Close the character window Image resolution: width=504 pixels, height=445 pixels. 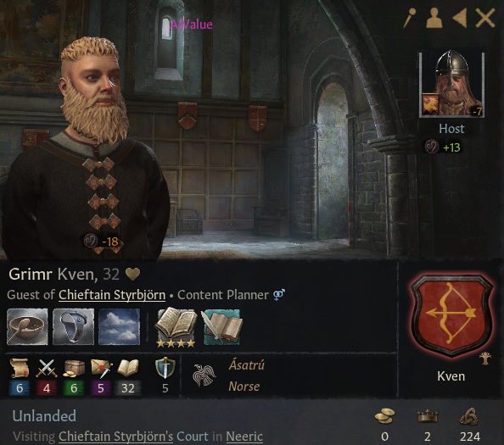485,18
